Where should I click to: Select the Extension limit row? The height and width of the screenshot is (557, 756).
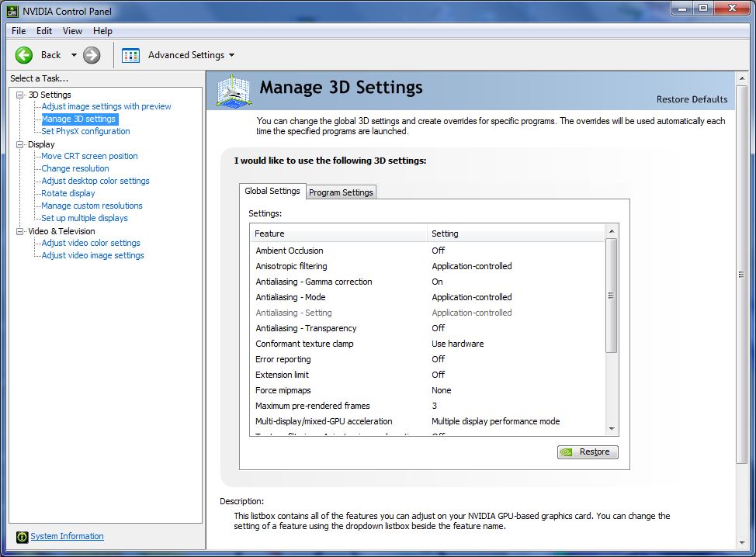428,375
